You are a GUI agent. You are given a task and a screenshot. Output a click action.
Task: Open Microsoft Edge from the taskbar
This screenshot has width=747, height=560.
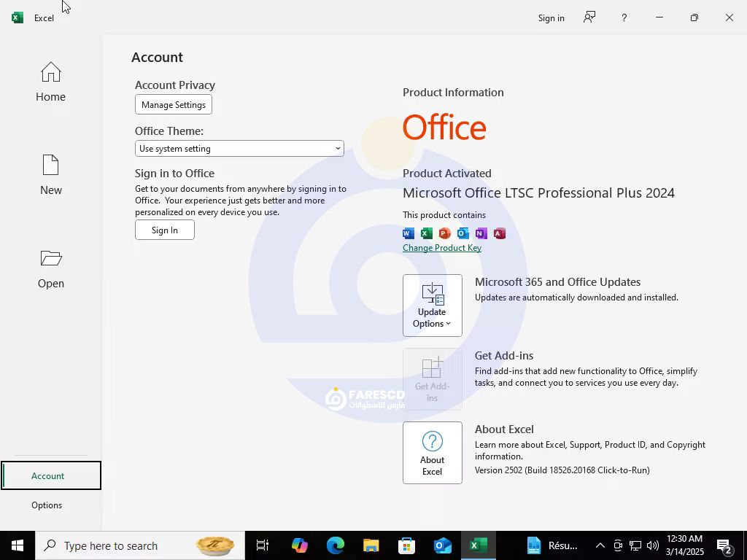336,545
